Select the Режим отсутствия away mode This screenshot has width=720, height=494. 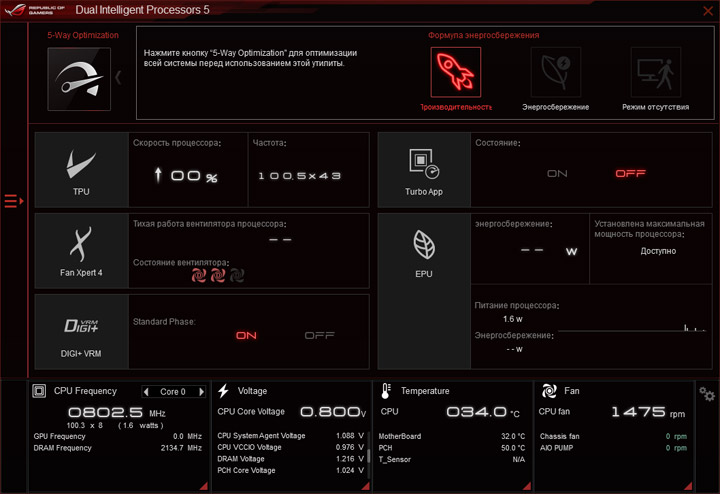[x=656, y=72]
